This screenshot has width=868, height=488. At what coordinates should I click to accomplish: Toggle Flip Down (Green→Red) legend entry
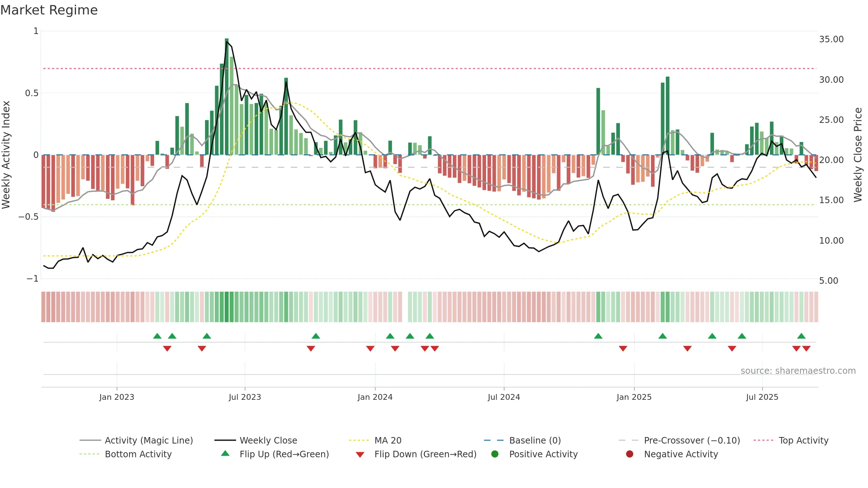(x=416, y=454)
